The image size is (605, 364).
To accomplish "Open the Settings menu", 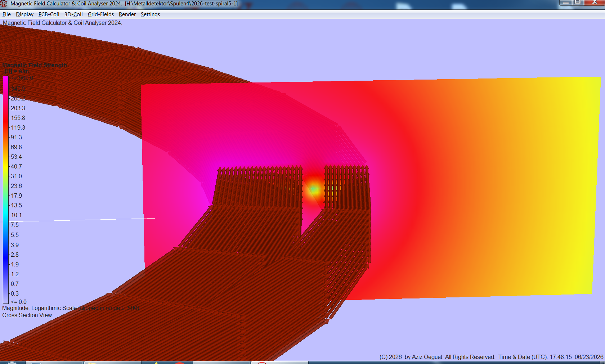I will point(150,14).
